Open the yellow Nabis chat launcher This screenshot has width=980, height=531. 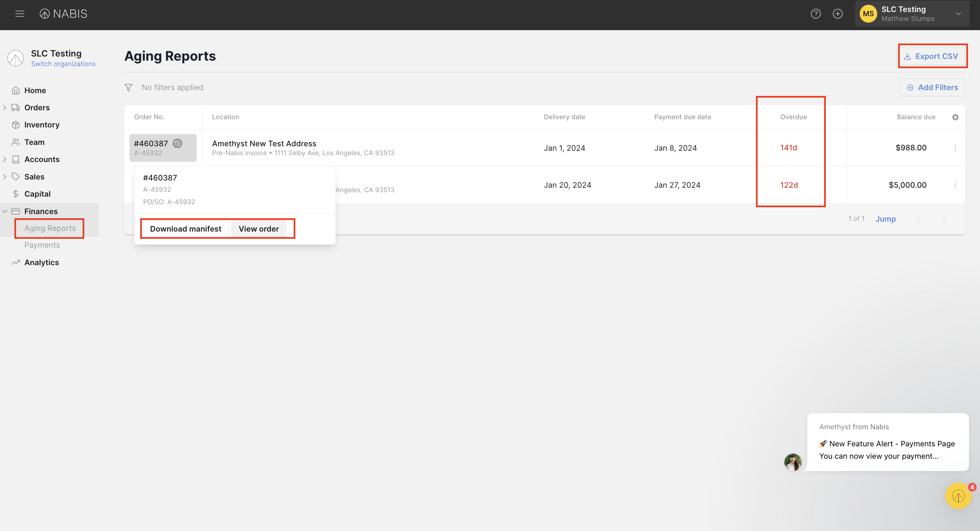pos(958,496)
